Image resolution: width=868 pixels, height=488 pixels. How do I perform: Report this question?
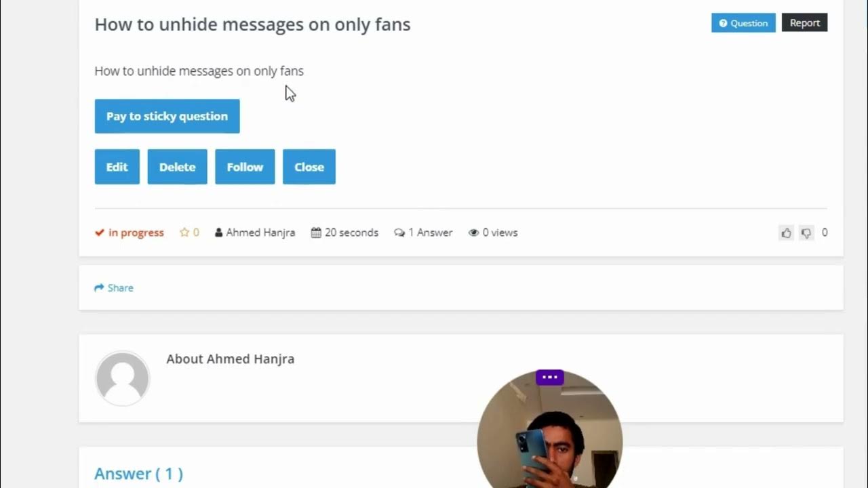tap(805, 23)
